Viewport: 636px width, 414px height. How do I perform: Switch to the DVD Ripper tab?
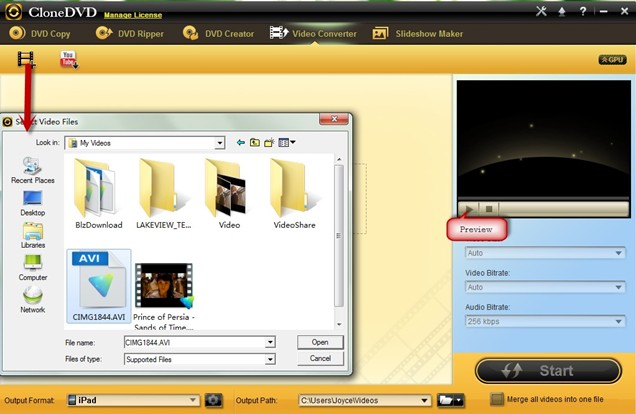coord(130,34)
